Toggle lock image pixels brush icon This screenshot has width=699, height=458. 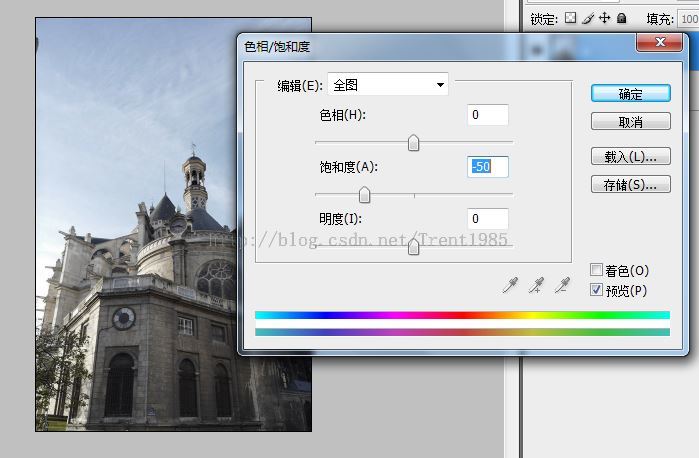click(588, 18)
